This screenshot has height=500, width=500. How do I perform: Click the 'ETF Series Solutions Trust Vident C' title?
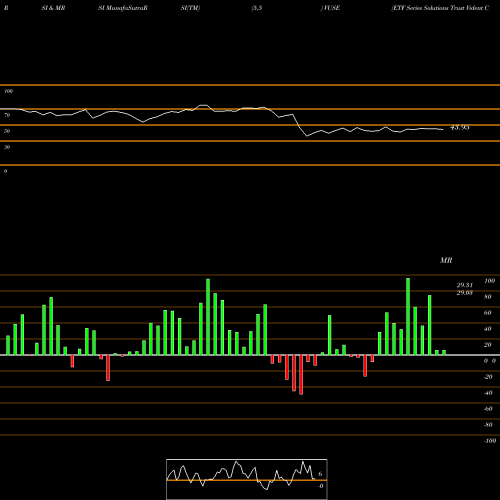point(440,8)
